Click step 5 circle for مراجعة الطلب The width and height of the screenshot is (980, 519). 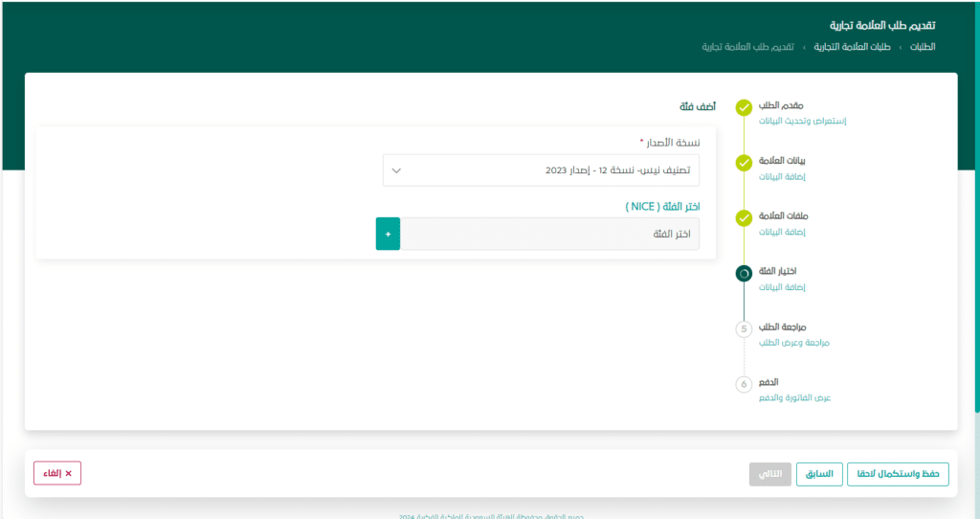click(744, 329)
